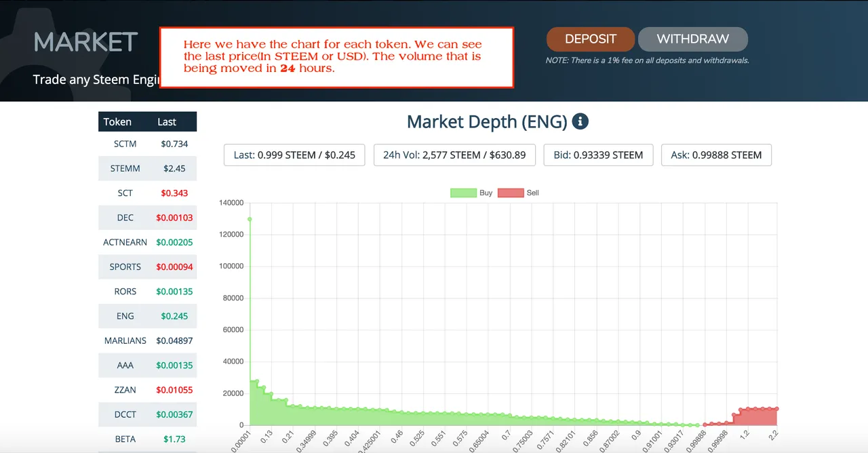This screenshot has width=868, height=453.
Task: Click the Bid 0.93339 STEEM box
Action: pos(598,155)
